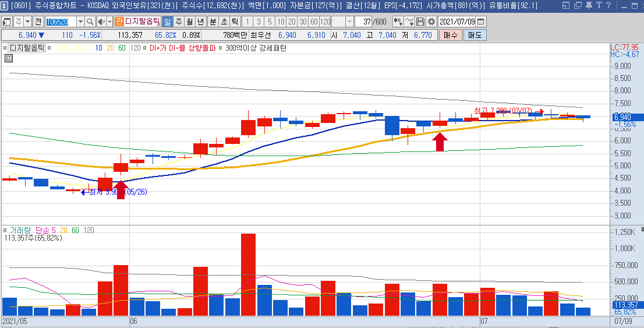Select interval button 120 in toolbar
The image size is (644, 328).
click(x=325, y=22)
